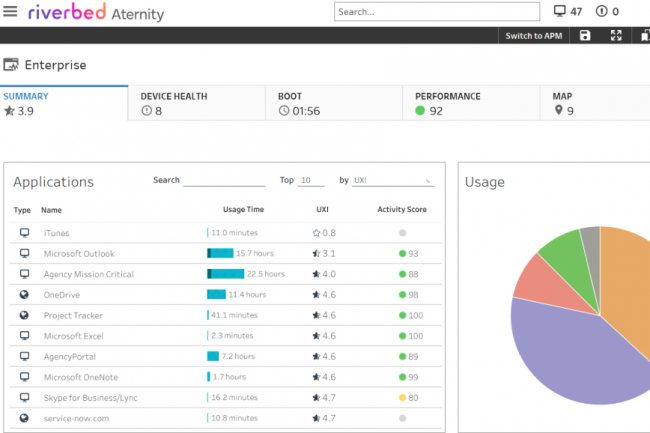Click UXI star for Microsoft Outlook
Screen dimensions: 650x433
tap(316, 254)
